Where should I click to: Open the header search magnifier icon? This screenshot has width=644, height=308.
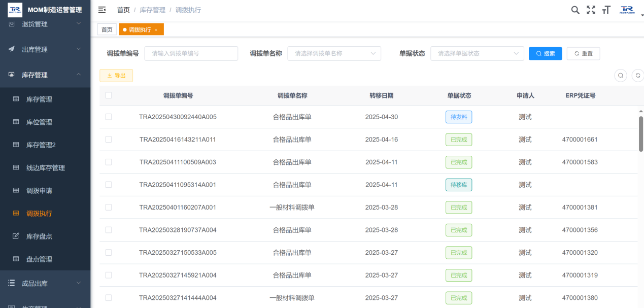[x=575, y=10]
